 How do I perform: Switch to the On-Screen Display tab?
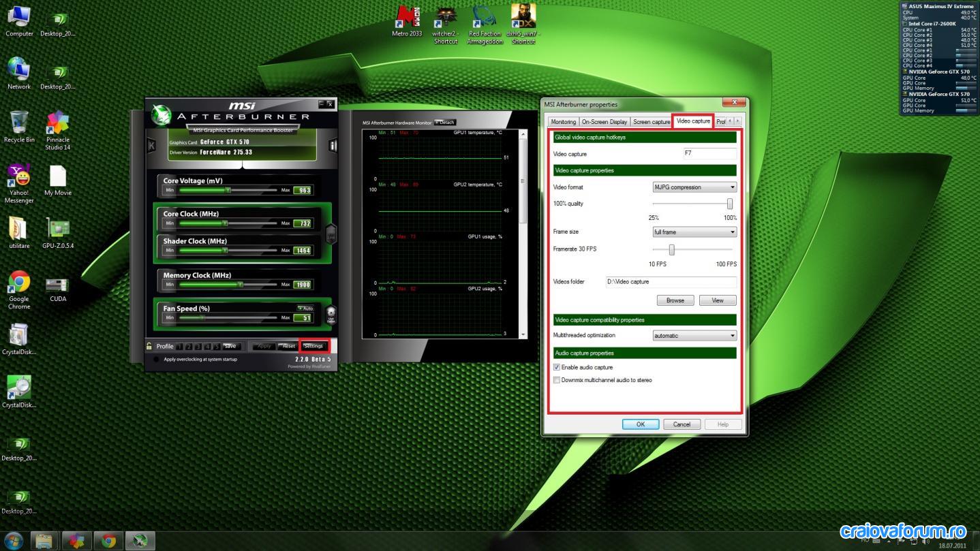coord(604,122)
